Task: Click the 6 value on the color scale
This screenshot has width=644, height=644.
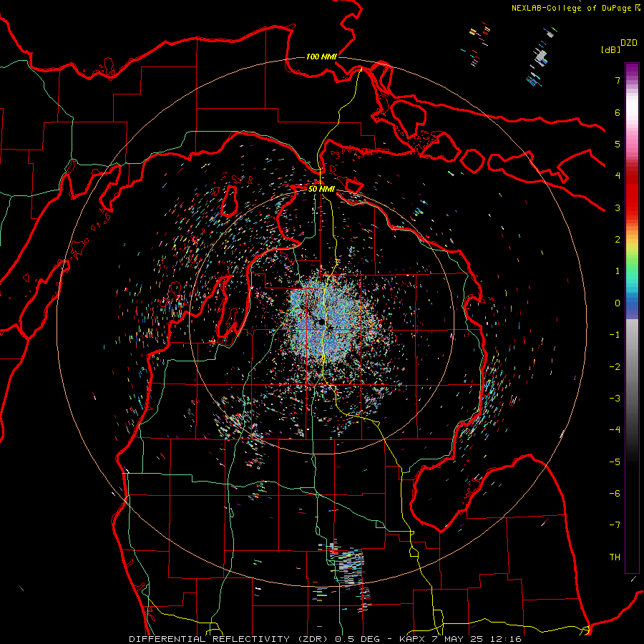Action: (618, 112)
